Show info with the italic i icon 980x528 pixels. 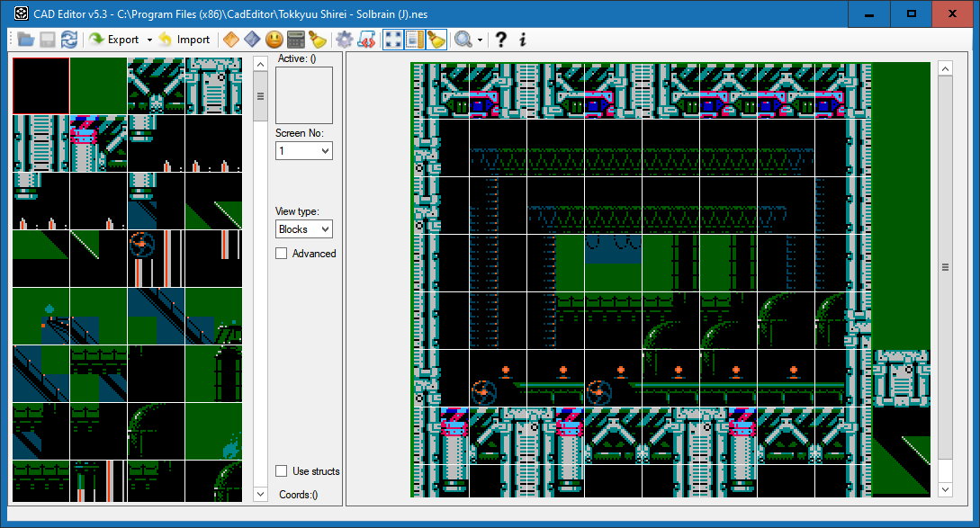[x=523, y=40]
